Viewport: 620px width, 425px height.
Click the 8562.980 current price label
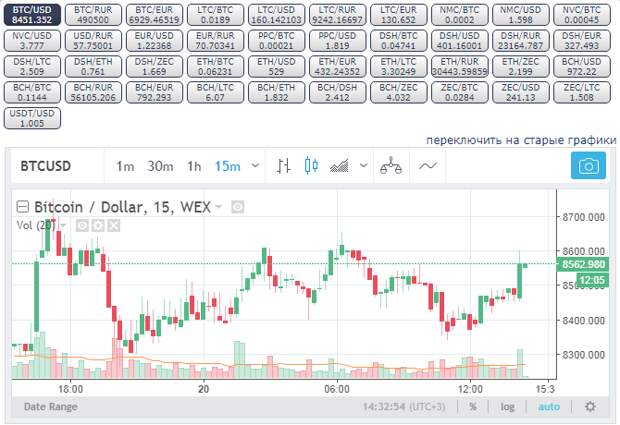(x=583, y=264)
